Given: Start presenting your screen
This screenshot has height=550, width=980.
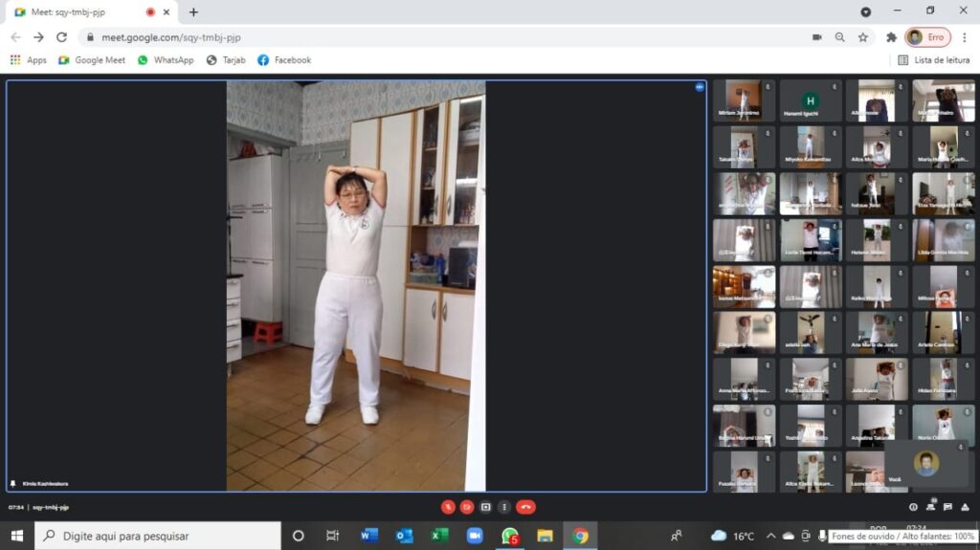Looking at the screenshot, I should tap(486, 507).
